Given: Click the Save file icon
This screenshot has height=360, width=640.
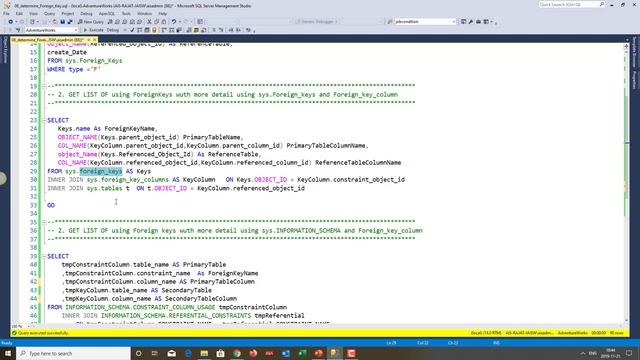Looking at the screenshot, I should click(x=62, y=22).
